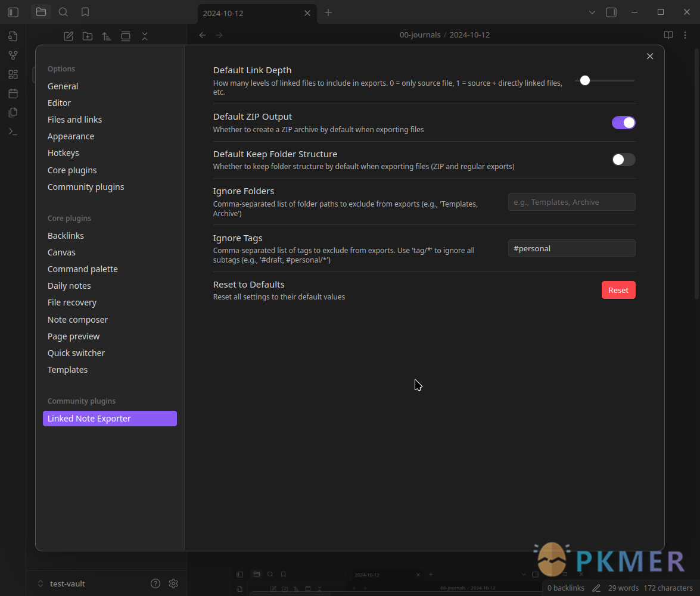
Task: Toggle the right sidebar icon
Action: click(611, 13)
